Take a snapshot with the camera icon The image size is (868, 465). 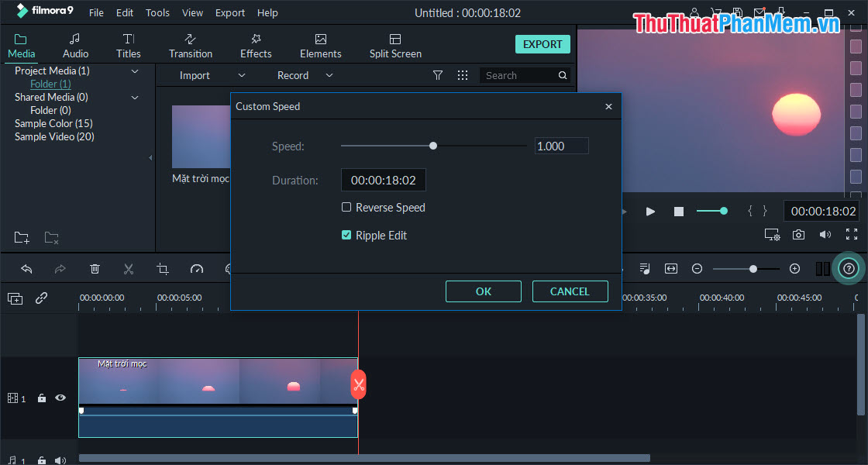click(x=798, y=234)
